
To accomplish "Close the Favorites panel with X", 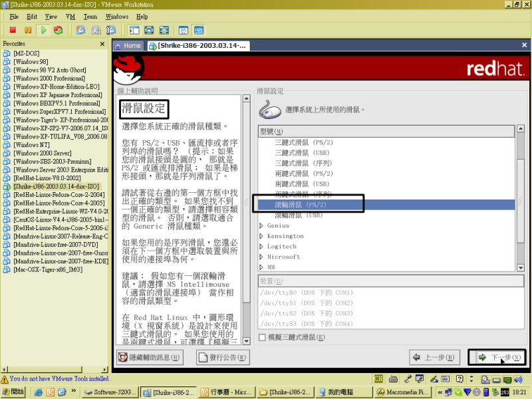I will (x=102, y=44).
